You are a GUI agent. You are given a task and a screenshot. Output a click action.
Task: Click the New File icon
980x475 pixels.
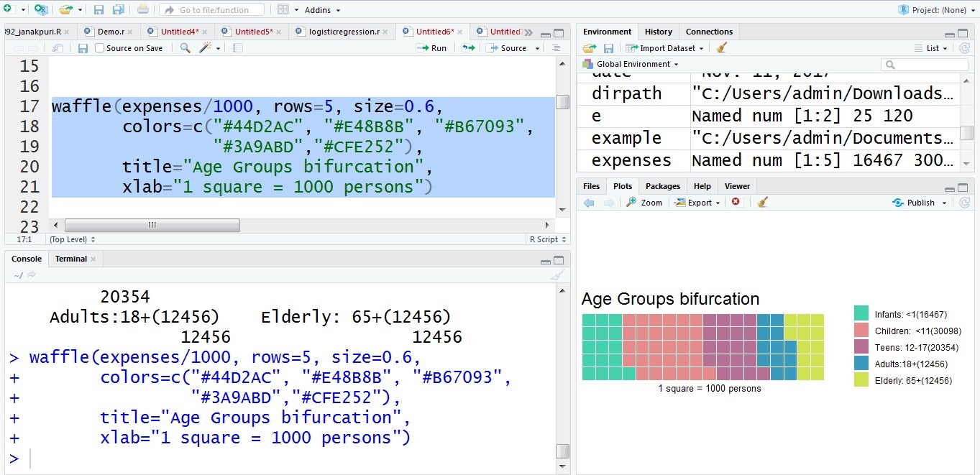point(7,9)
